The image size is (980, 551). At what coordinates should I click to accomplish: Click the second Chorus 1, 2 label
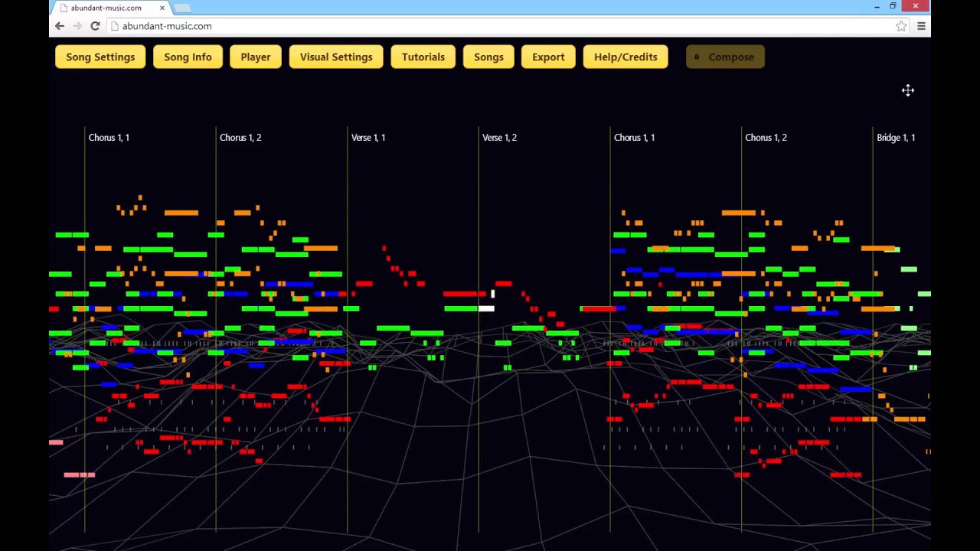(766, 138)
